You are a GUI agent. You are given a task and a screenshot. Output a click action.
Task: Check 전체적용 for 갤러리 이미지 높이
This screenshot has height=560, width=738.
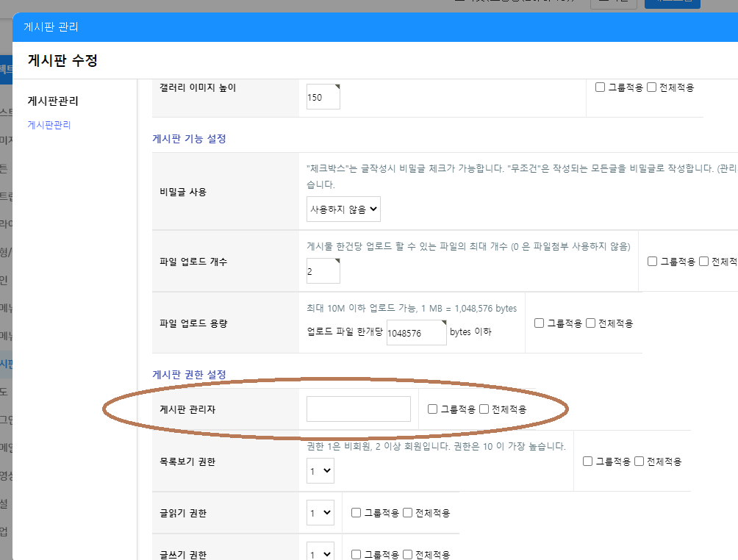click(652, 87)
